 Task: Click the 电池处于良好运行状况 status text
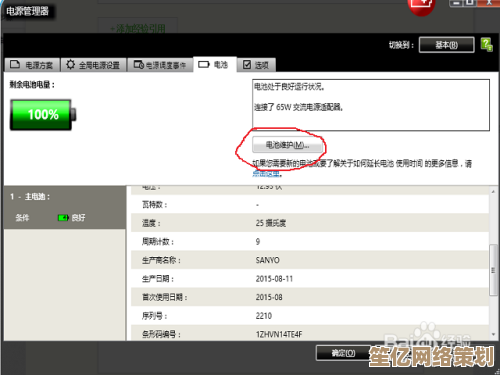pos(289,87)
